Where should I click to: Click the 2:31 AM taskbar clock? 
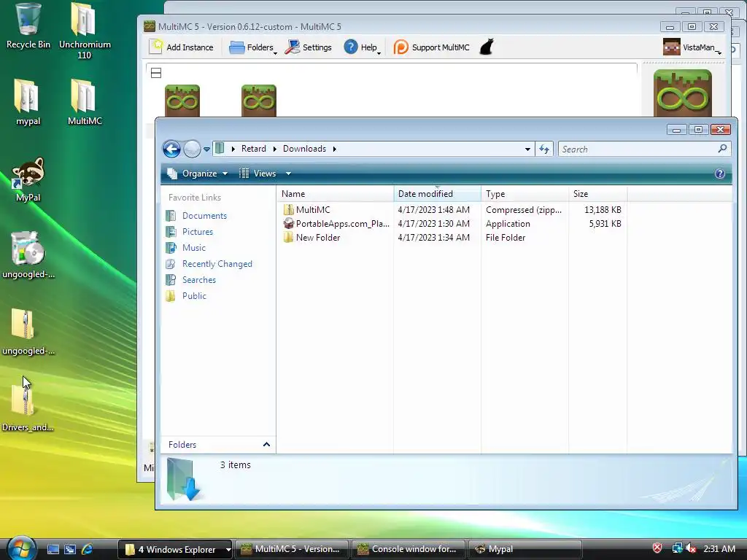[x=719, y=548]
